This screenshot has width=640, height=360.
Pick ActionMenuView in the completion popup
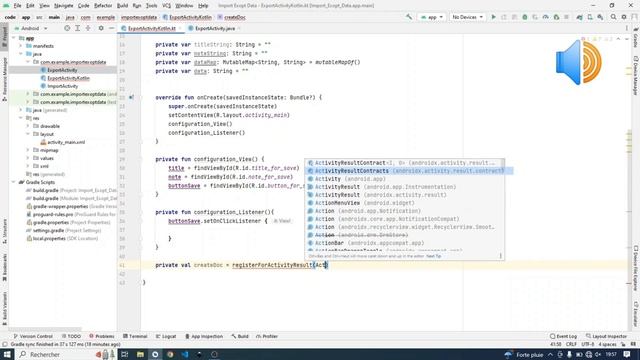coord(404,203)
